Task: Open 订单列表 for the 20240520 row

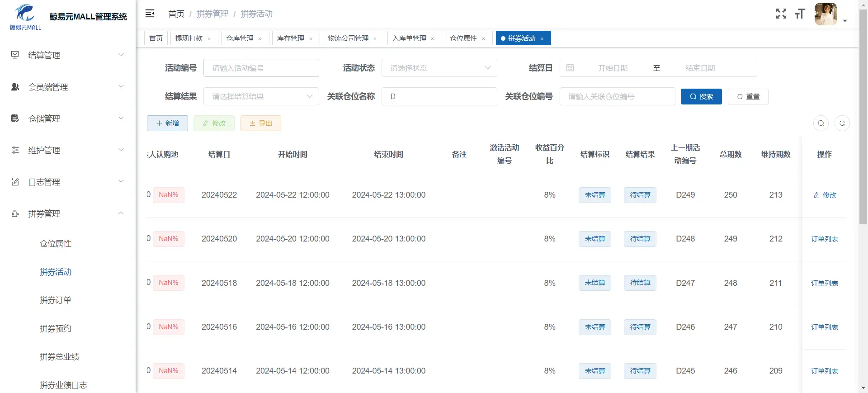Action: pos(825,239)
